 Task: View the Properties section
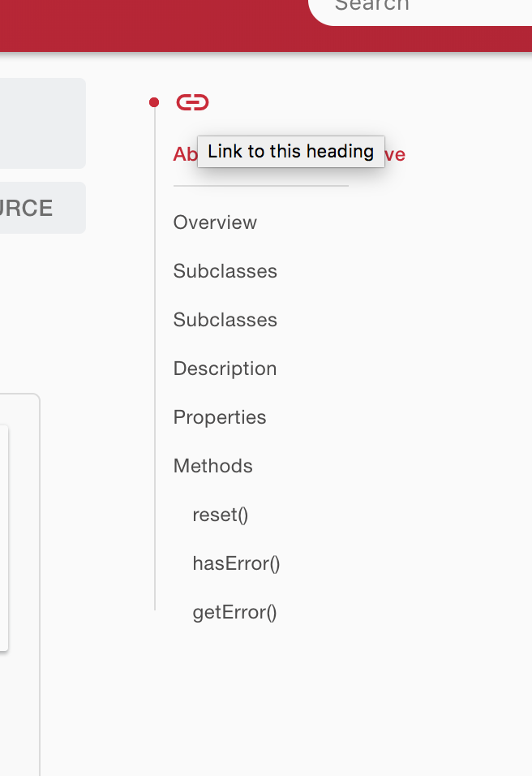219,417
